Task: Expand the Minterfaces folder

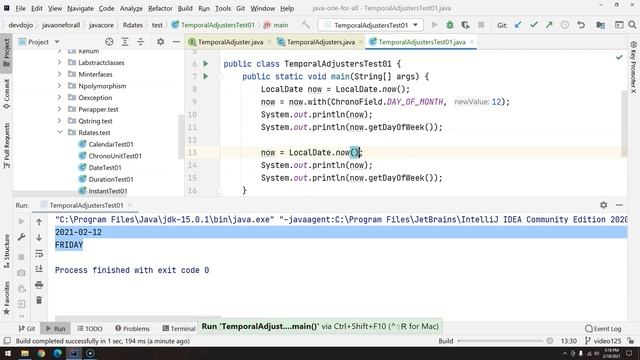Action: pyautogui.click(x=60, y=74)
